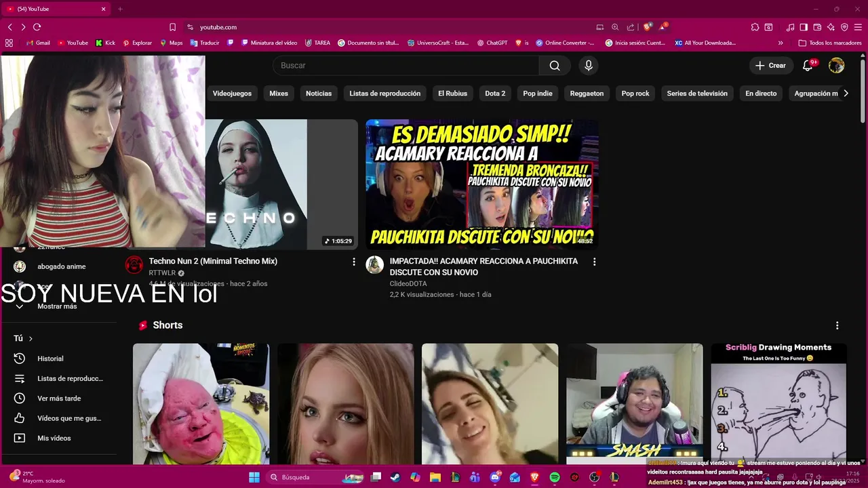Click the Buscar search field
The image size is (868, 488).
[x=406, y=65]
